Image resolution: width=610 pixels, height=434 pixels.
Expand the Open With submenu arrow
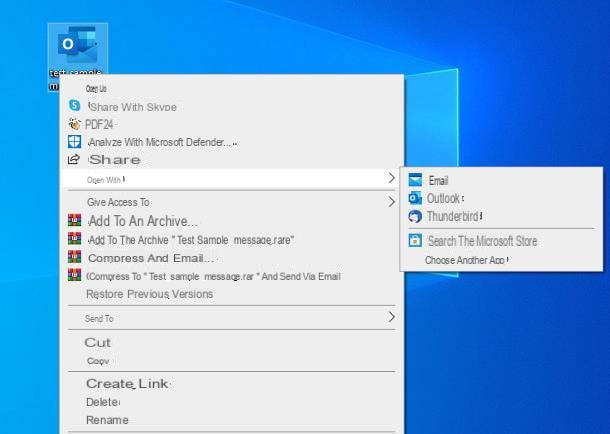pyautogui.click(x=392, y=178)
